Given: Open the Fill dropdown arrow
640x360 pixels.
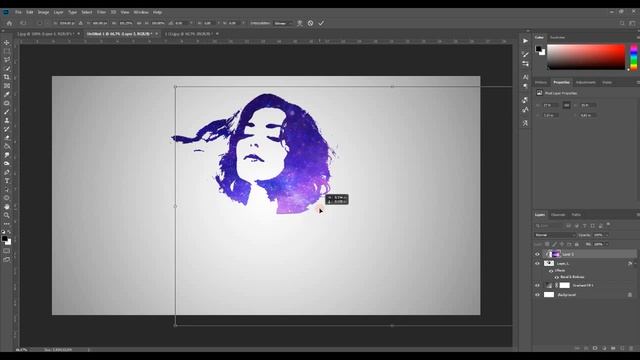Looking at the screenshot, I should pyautogui.click(x=606, y=244).
